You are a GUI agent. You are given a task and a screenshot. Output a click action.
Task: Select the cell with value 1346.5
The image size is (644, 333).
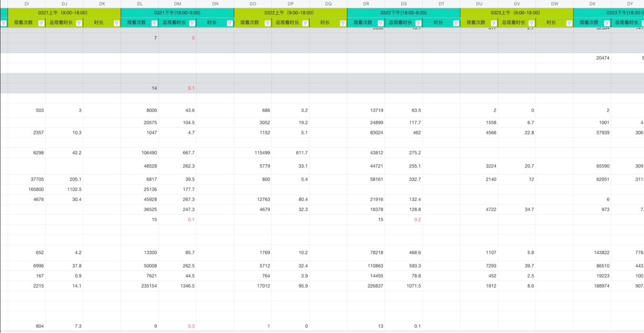178,286
